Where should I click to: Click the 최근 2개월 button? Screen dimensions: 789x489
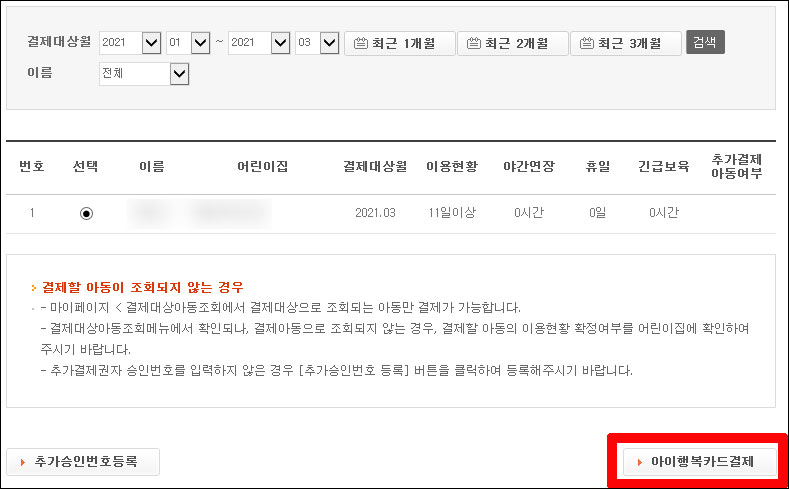point(513,43)
